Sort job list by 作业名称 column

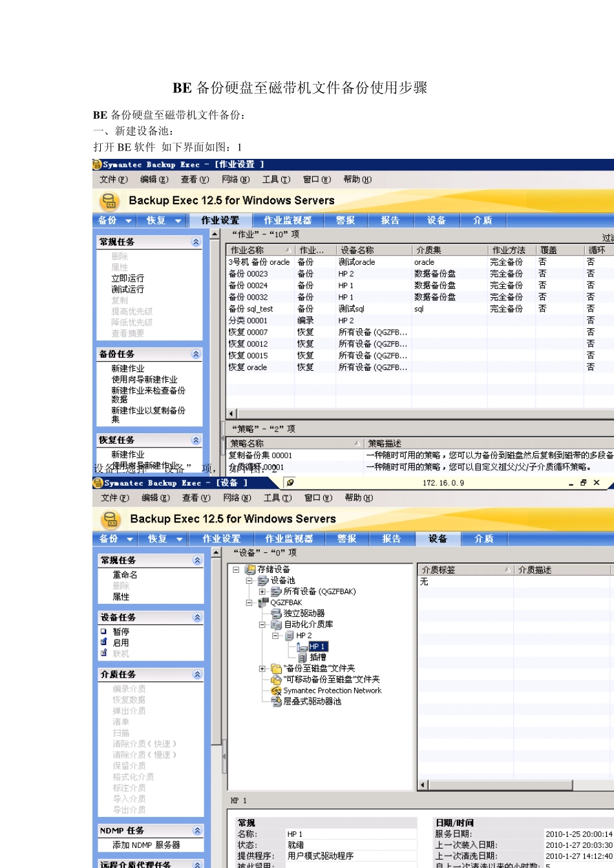pyautogui.click(x=260, y=250)
